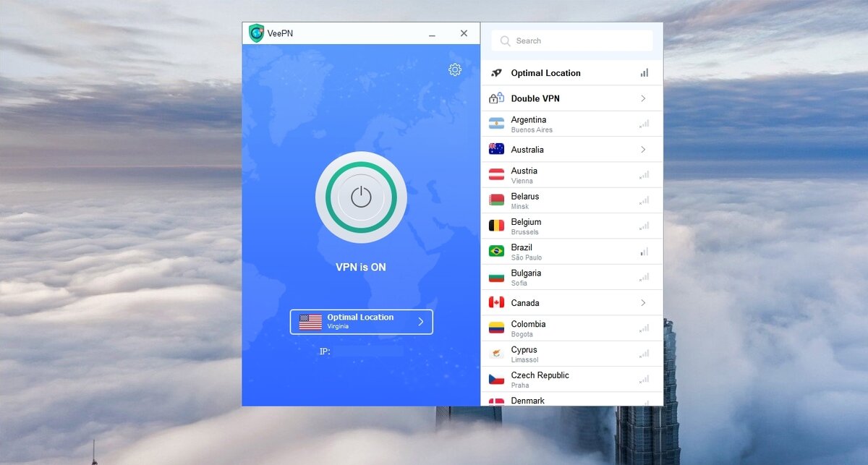Open the Optimal Location Virginia selector

coord(362,322)
